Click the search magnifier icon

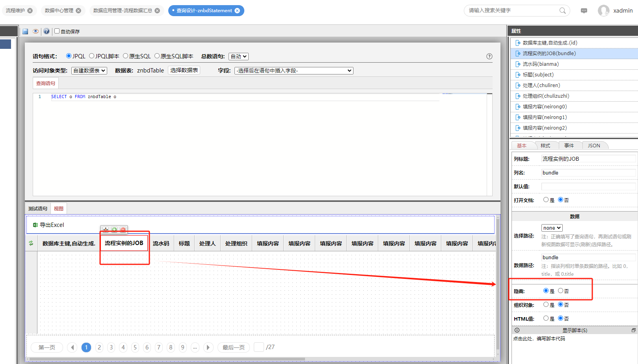coord(563,11)
